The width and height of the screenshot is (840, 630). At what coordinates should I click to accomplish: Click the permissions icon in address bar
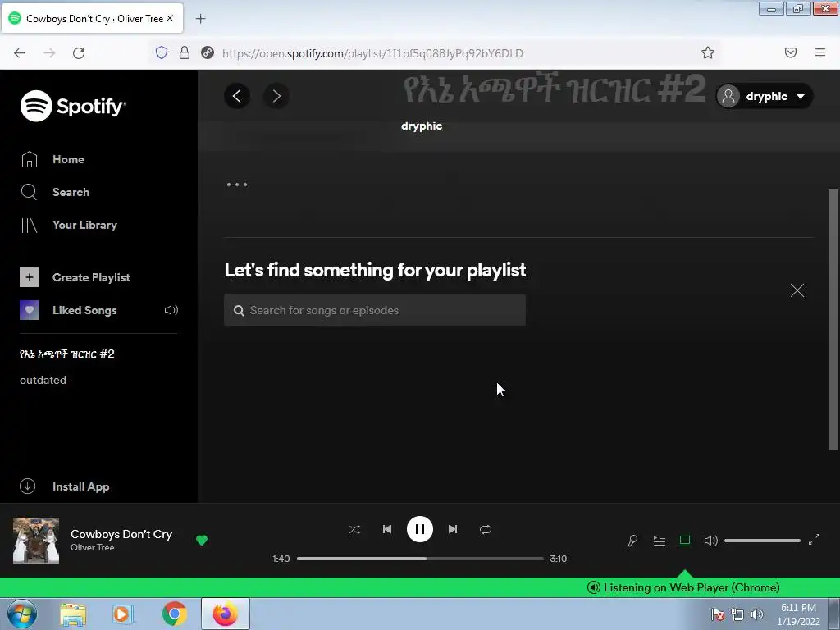[x=208, y=52]
